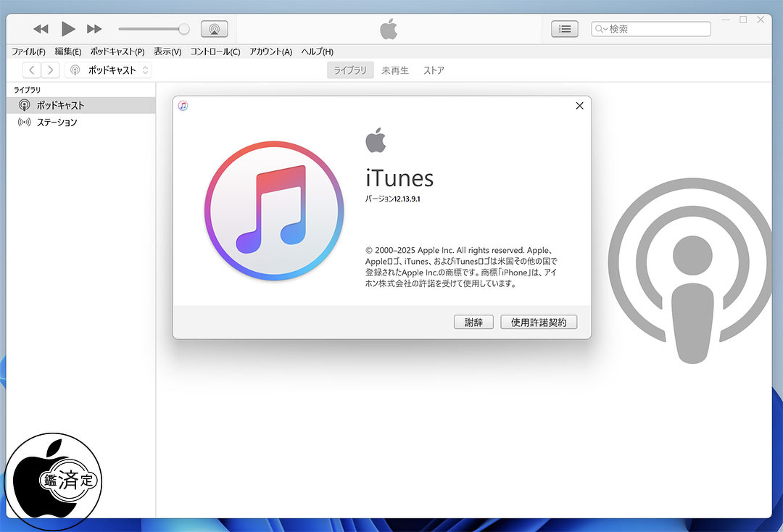The height and width of the screenshot is (532, 783).
Task: Open the ヘルプ(H) menu
Action: (317, 51)
